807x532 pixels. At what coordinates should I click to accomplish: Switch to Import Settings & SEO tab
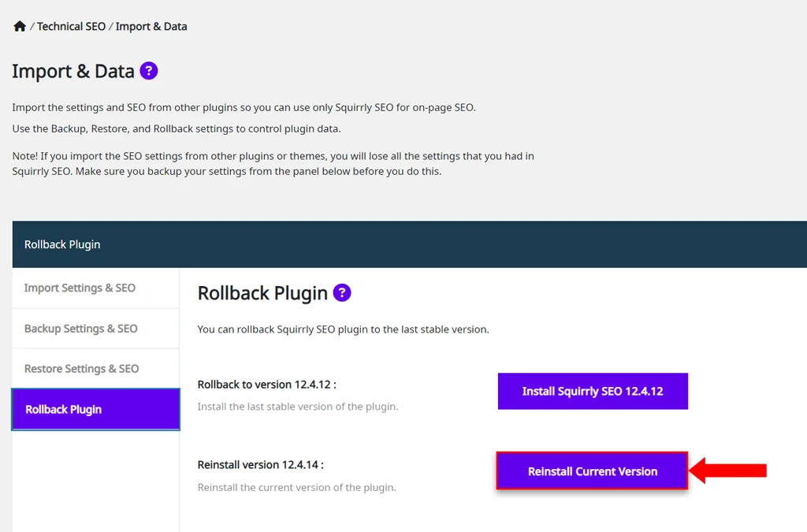80,288
